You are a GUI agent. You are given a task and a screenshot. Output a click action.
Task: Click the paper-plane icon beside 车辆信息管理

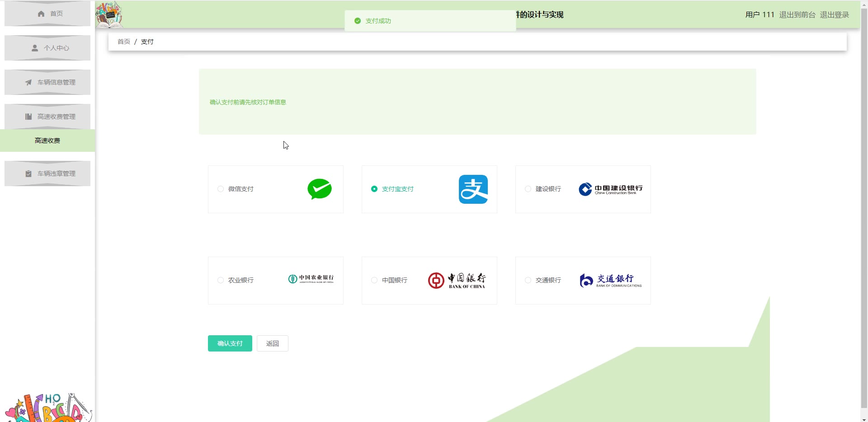28,82
